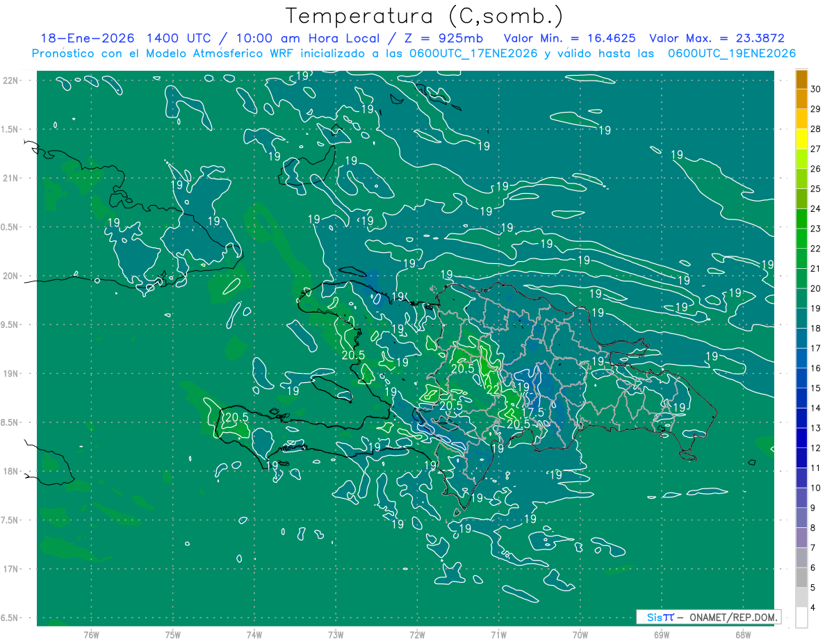
Task: Click the "71W" longitude axis label
Action: pos(498,634)
